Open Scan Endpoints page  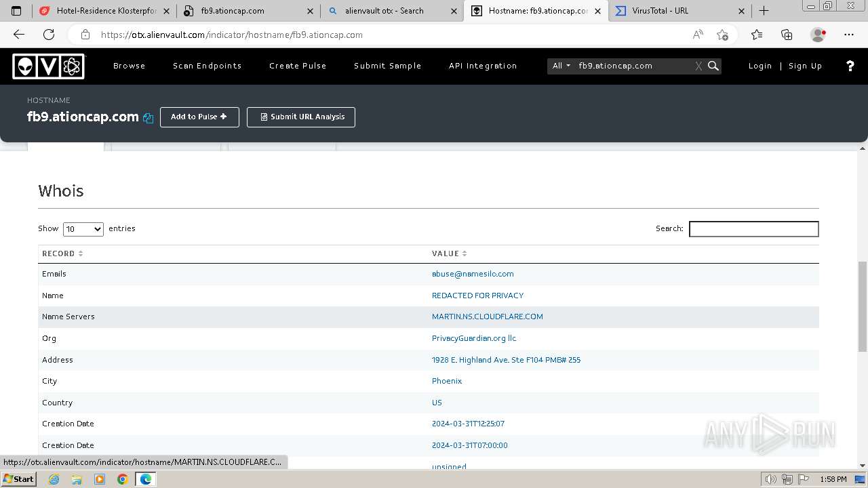coord(207,66)
